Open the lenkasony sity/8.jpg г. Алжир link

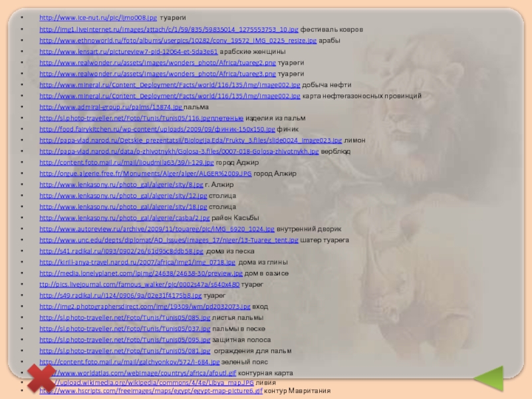[121, 185]
